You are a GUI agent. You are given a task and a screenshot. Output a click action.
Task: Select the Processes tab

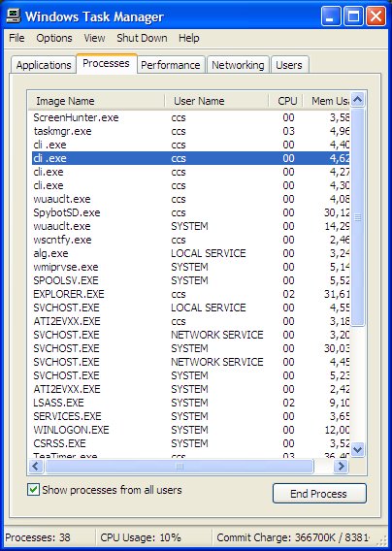tap(106, 64)
